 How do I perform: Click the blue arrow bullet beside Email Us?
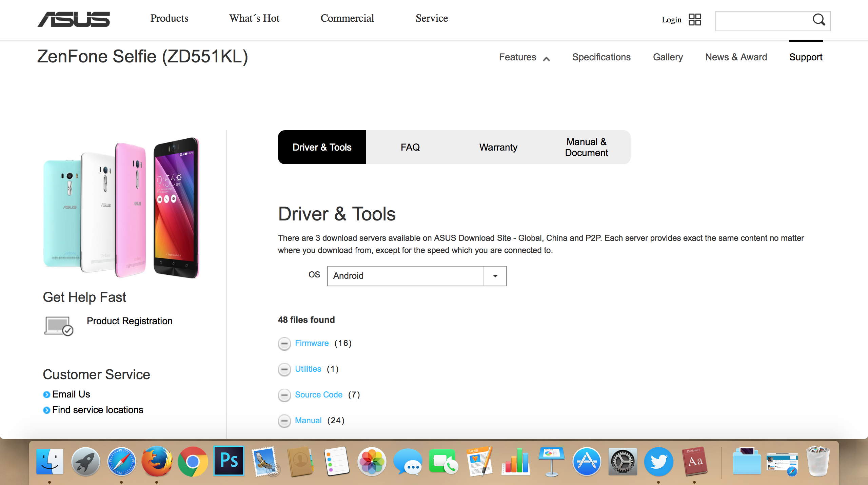click(46, 394)
